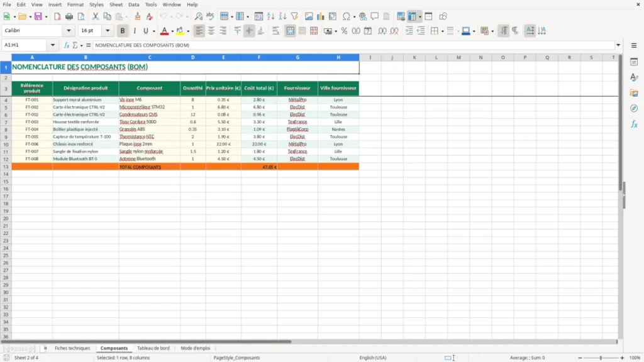
Task: Click the Undo arrow icon
Action: click(163, 16)
